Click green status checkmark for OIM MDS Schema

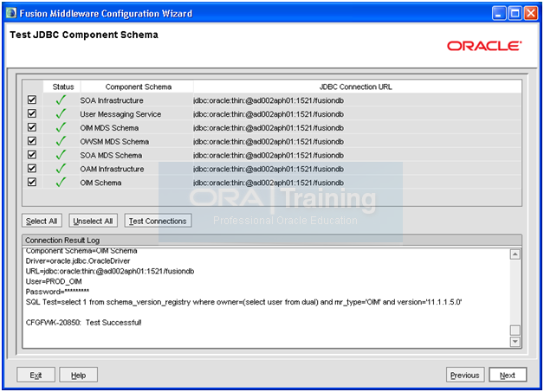[x=61, y=127]
